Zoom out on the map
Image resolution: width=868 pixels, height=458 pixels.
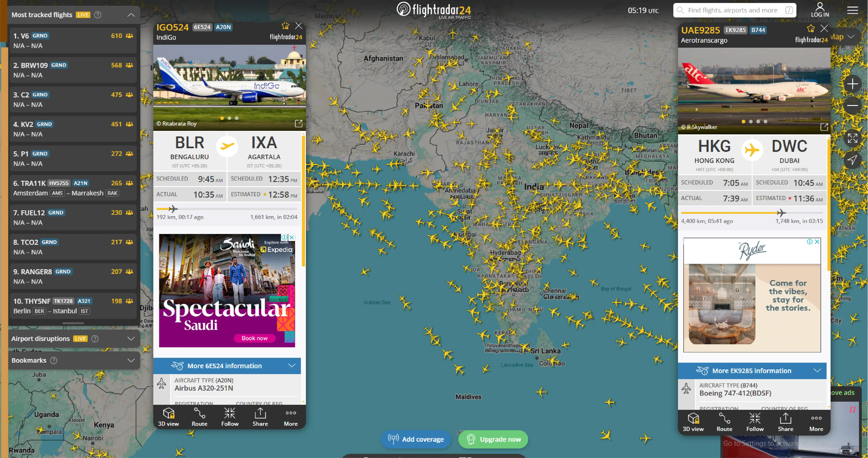(x=852, y=106)
